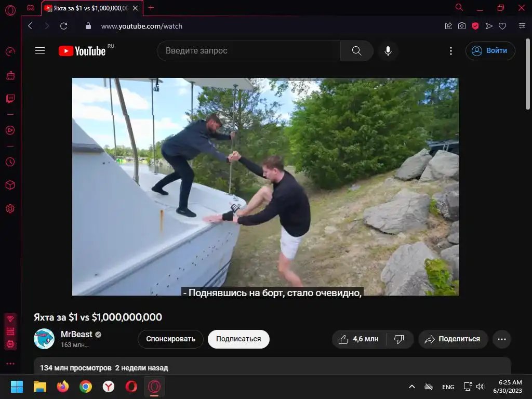
Task: Open GX Control speedometer in sidebar
Action: (x=10, y=51)
